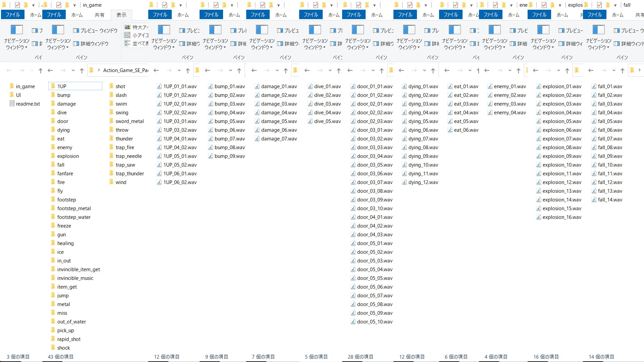Select dive_03.wav audio file
The height and width of the screenshot is (362, 644).
coord(324,104)
